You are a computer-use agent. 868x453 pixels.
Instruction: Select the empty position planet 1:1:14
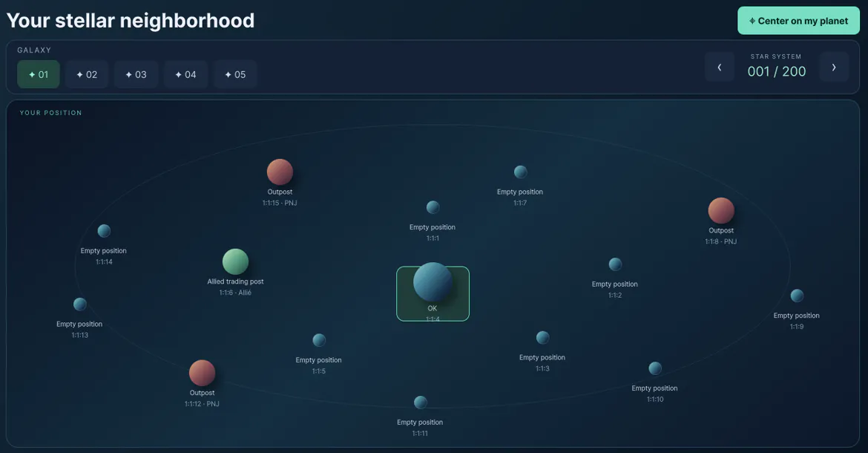click(104, 231)
